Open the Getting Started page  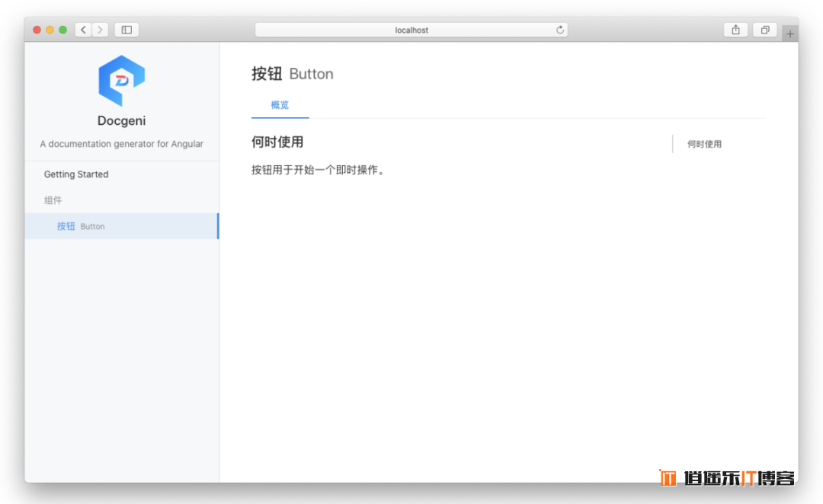click(x=76, y=174)
